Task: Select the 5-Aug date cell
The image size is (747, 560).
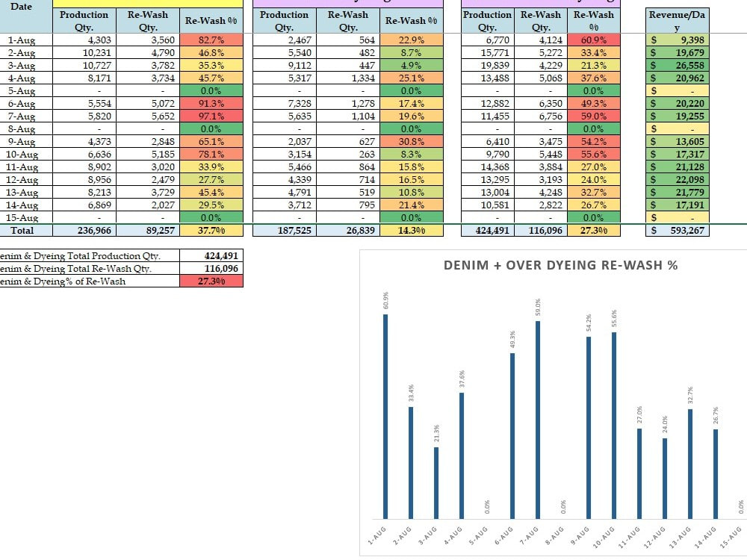Action: click(25, 90)
